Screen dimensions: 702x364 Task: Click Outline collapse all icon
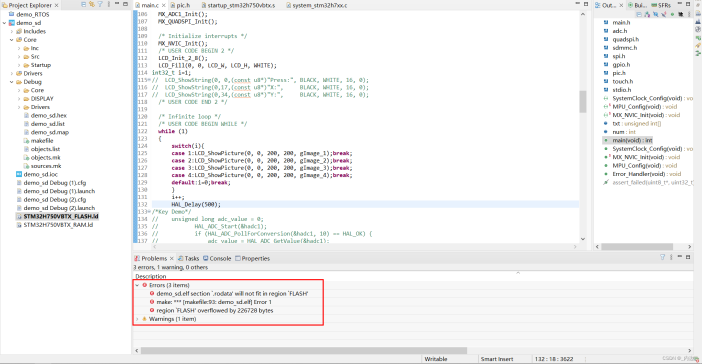click(x=639, y=14)
